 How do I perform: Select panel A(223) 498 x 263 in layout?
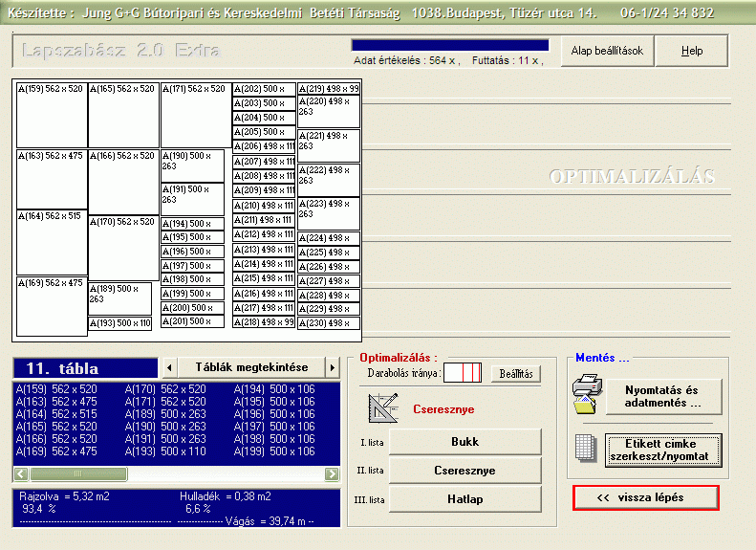click(329, 213)
